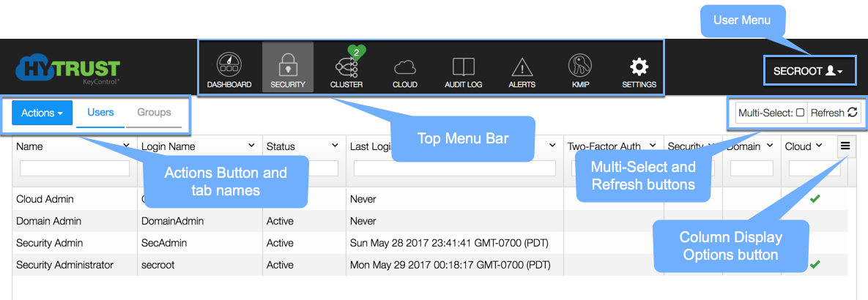Click the Cloud checkmark in Security Administrator row
868x300 pixels.
(x=815, y=265)
